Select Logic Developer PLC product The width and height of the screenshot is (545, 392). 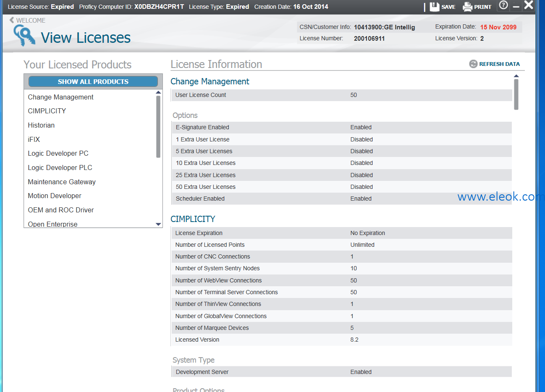tap(60, 167)
